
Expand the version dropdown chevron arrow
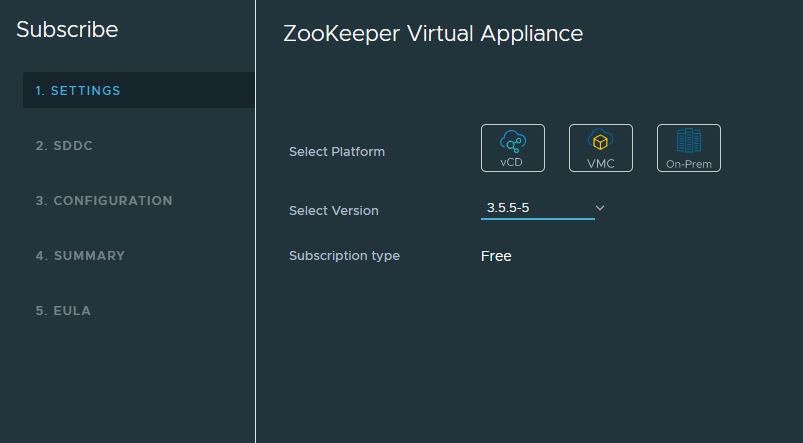600,208
